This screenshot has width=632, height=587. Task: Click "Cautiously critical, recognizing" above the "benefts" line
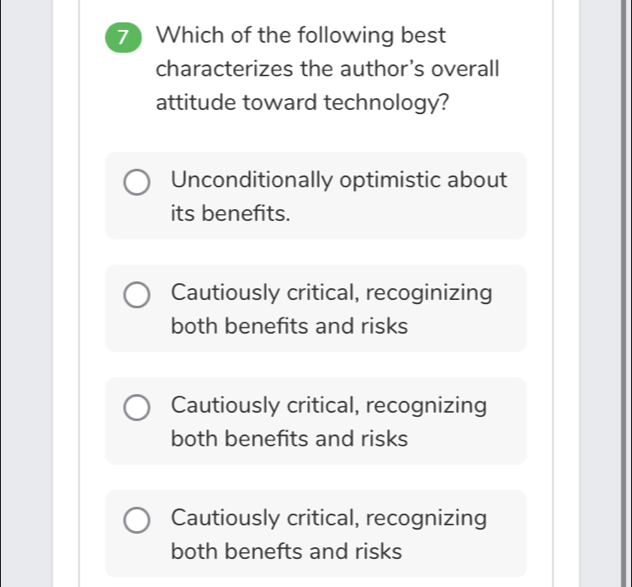pyautogui.click(x=329, y=519)
